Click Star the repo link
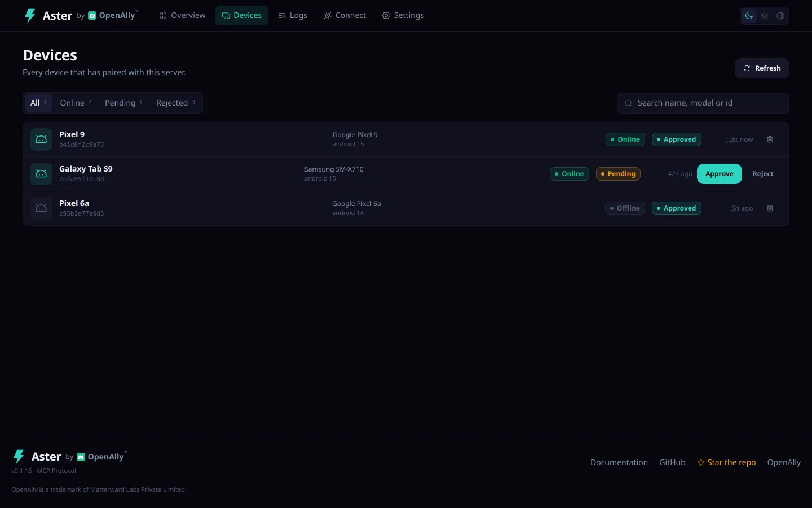Screen dimensions: 812x508 coord(726,462)
